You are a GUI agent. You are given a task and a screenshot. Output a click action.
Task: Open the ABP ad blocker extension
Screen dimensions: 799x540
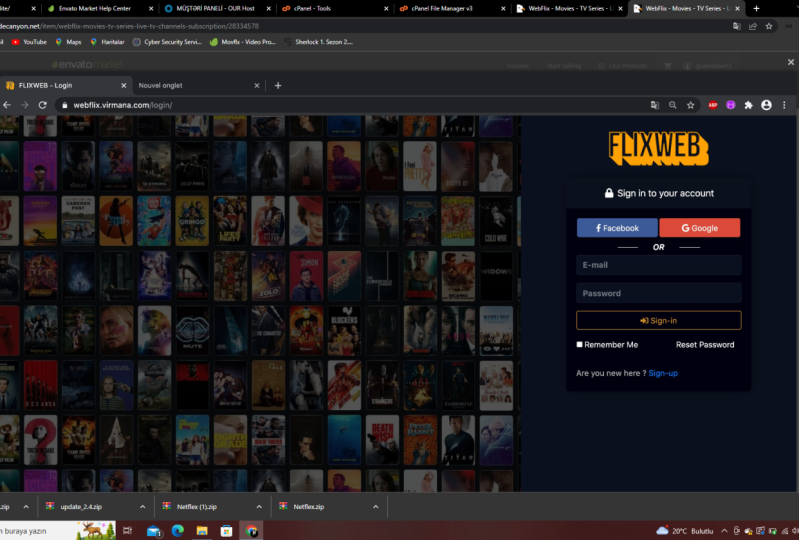713,105
